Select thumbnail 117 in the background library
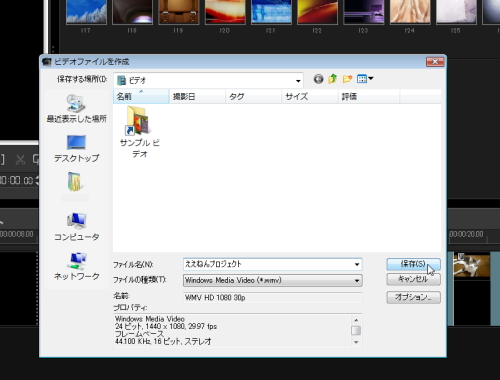The width and height of the screenshot is (500, 380). pyautogui.click(x=86, y=12)
